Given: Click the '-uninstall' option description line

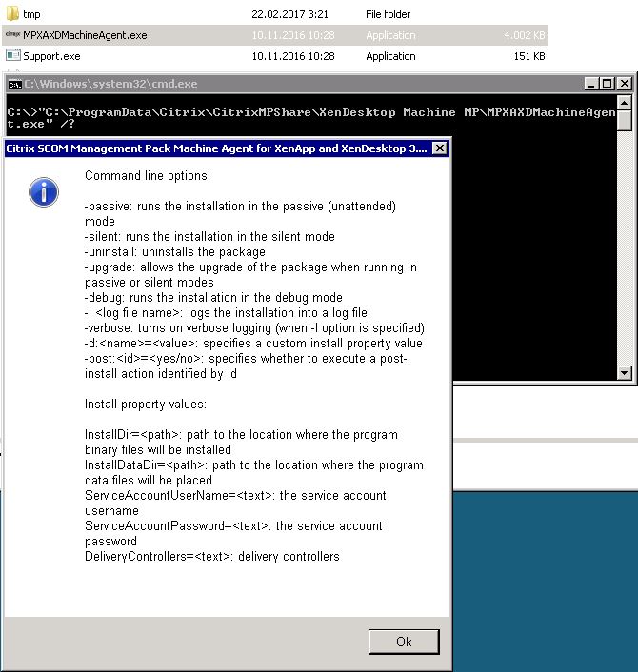Looking at the screenshot, I should coord(175,251).
